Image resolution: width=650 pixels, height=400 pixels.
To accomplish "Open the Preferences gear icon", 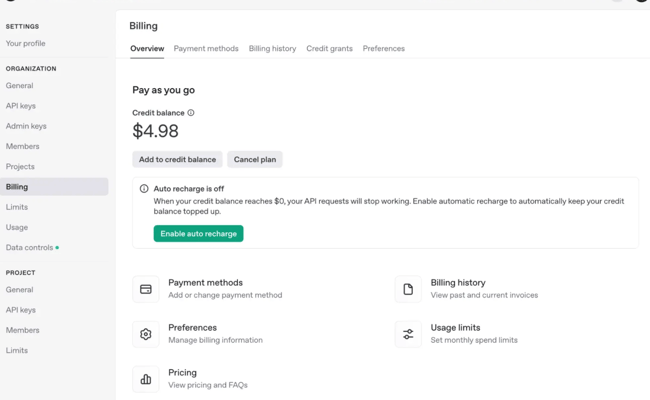I will point(146,334).
